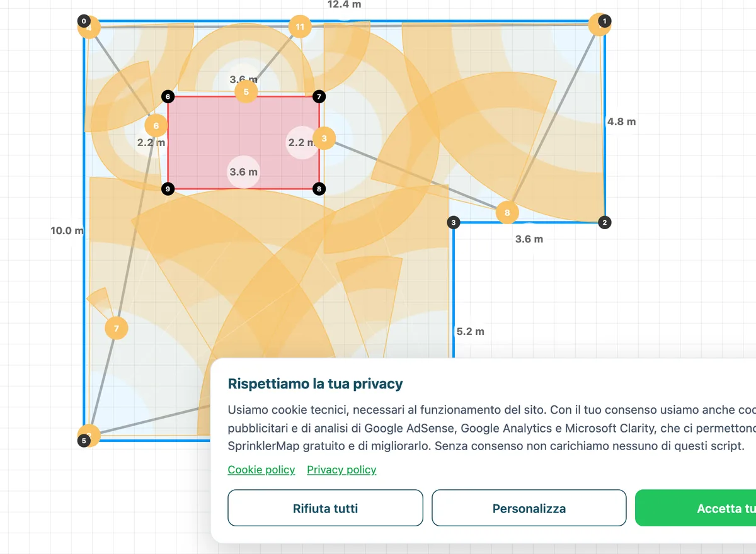The image size is (756, 554).
Task: Click black vertex handle 6 of red rectangle
Action: (x=168, y=96)
